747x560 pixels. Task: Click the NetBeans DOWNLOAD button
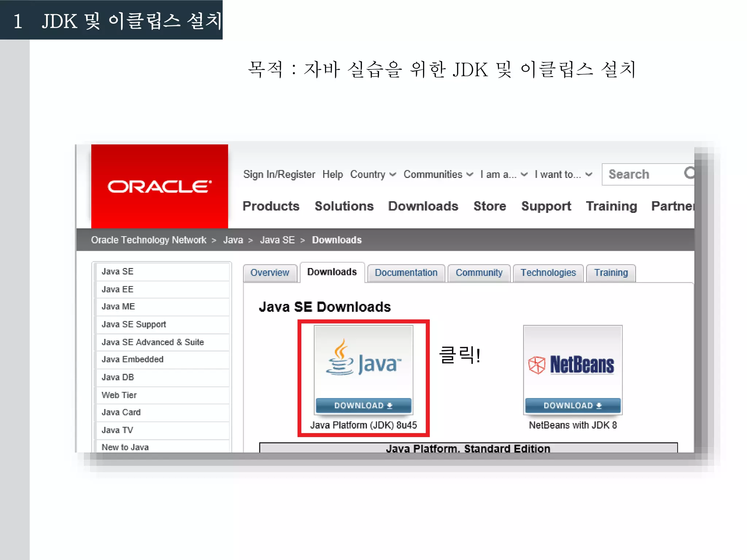[573, 405]
